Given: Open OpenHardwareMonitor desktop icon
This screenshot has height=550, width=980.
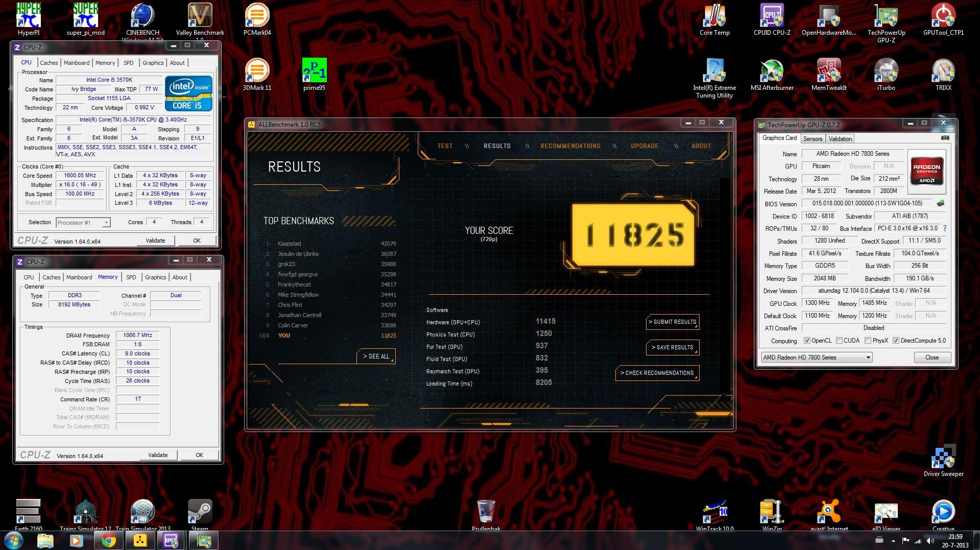Looking at the screenshot, I should (x=829, y=19).
